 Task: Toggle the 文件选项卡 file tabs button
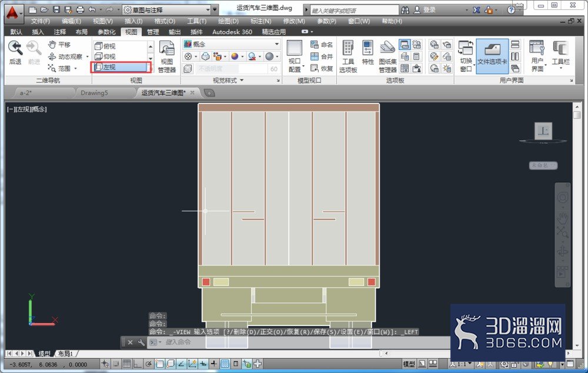point(492,56)
